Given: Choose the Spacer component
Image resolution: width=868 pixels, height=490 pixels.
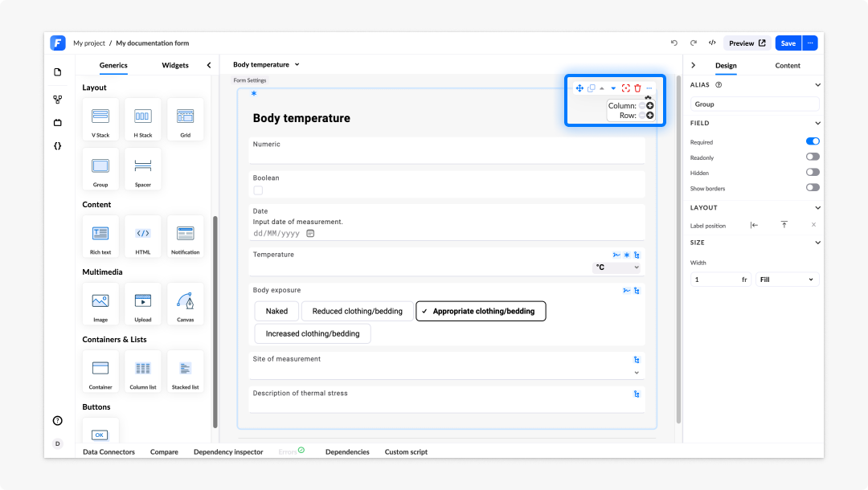Looking at the screenshot, I should (x=143, y=169).
